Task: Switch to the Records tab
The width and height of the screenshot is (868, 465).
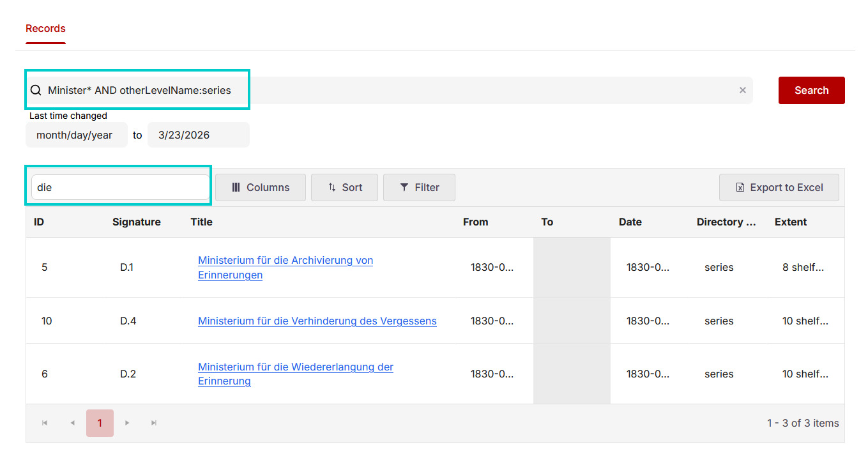Action: click(x=45, y=28)
